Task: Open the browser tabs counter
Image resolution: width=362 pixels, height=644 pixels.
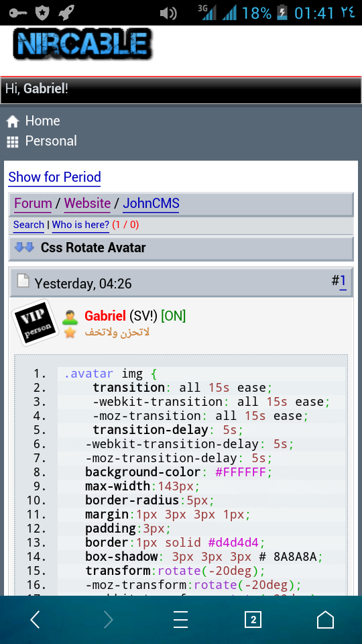Action: click(253, 619)
